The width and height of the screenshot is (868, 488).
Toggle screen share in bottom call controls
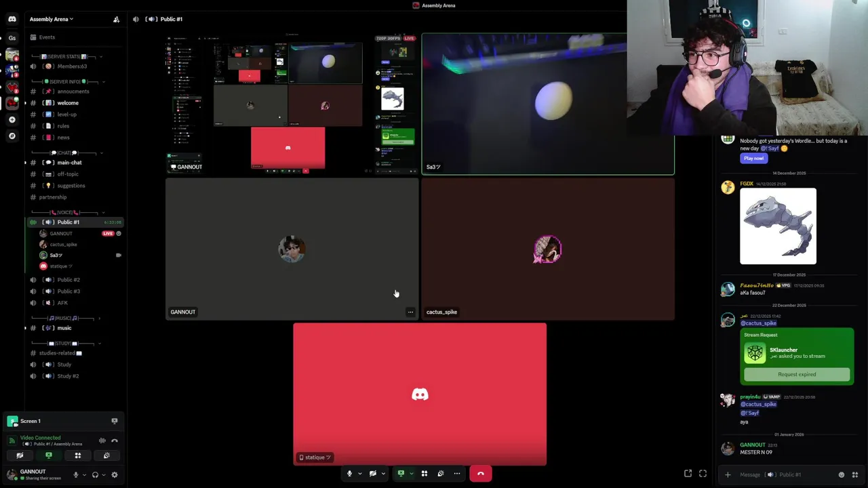click(401, 474)
